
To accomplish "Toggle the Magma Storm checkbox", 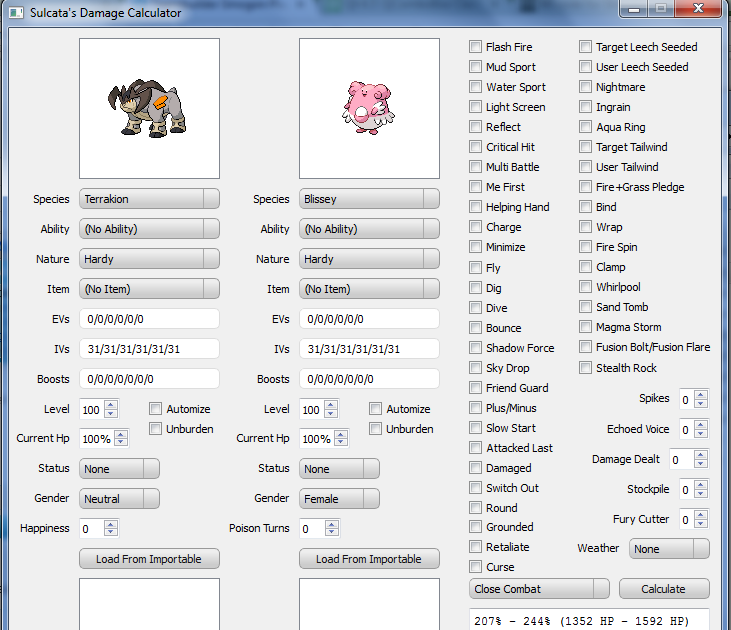I will tap(585, 326).
